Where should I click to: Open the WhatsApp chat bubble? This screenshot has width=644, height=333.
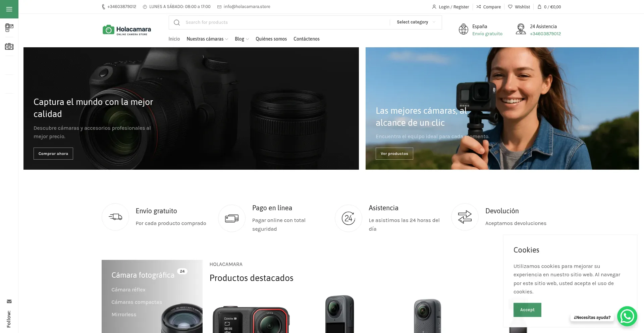pos(628,316)
